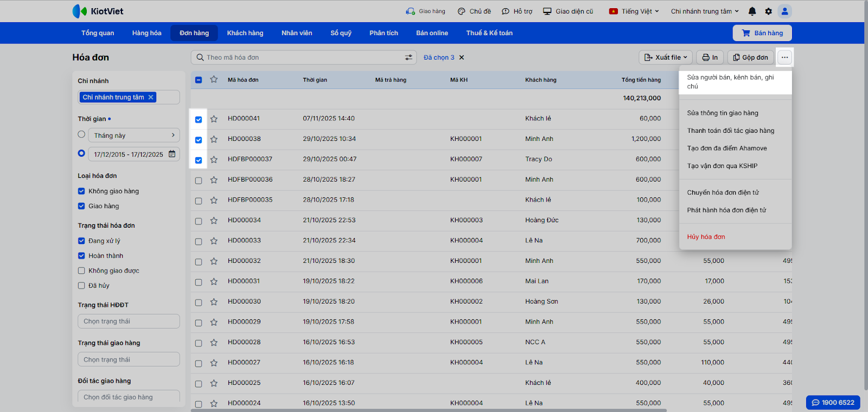The width and height of the screenshot is (868, 412).
Task: Open the calendar icon for date range
Action: point(172,154)
